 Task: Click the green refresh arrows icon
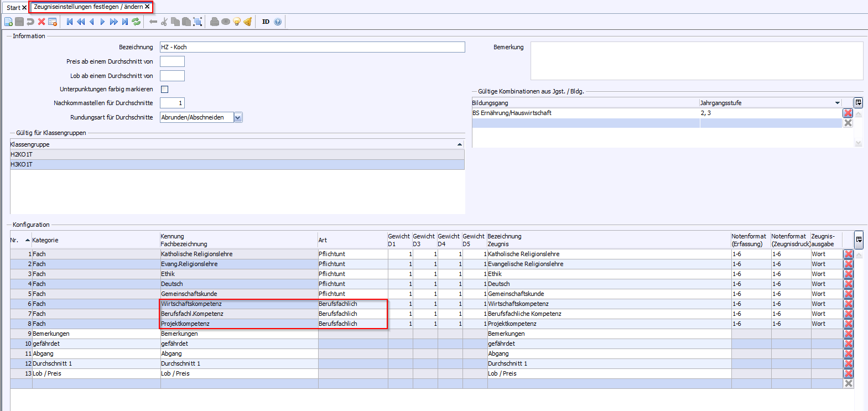136,22
